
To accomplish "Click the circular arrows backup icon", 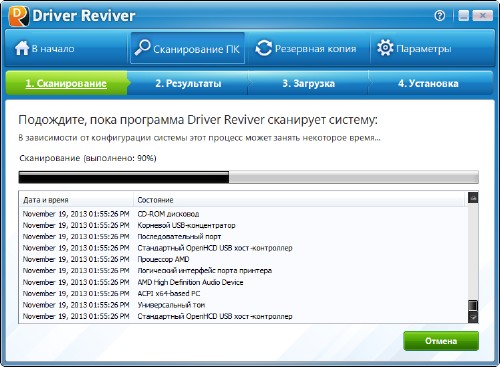I will tap(263, 48).
